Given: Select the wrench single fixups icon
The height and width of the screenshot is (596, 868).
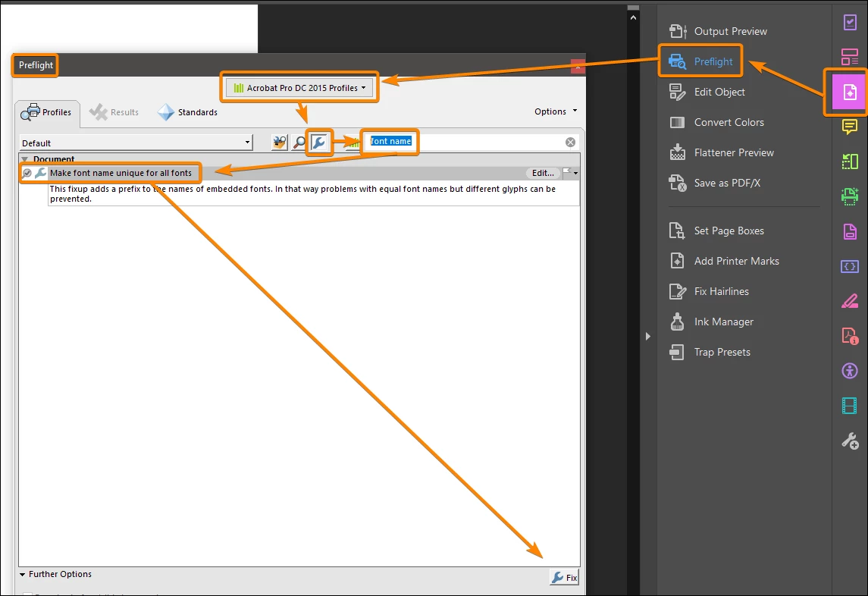Looking at the screenshot, I should click(x=318, y=143).
